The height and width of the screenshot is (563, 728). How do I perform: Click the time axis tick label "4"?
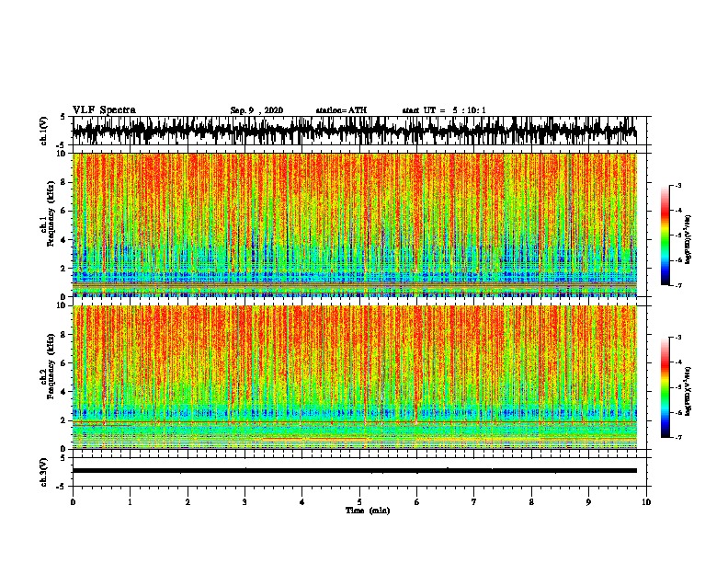coord(301,502)
